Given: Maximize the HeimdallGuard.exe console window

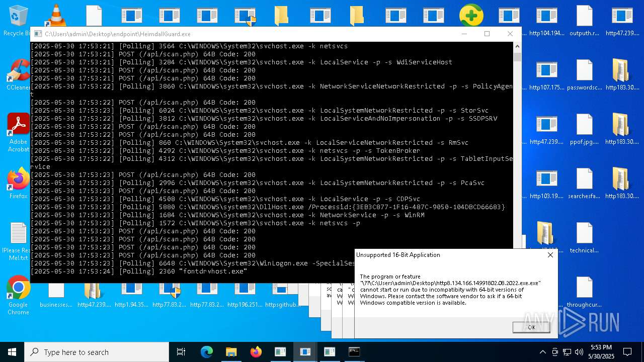Looking at the screenshot, I should (x=487, y=34).
